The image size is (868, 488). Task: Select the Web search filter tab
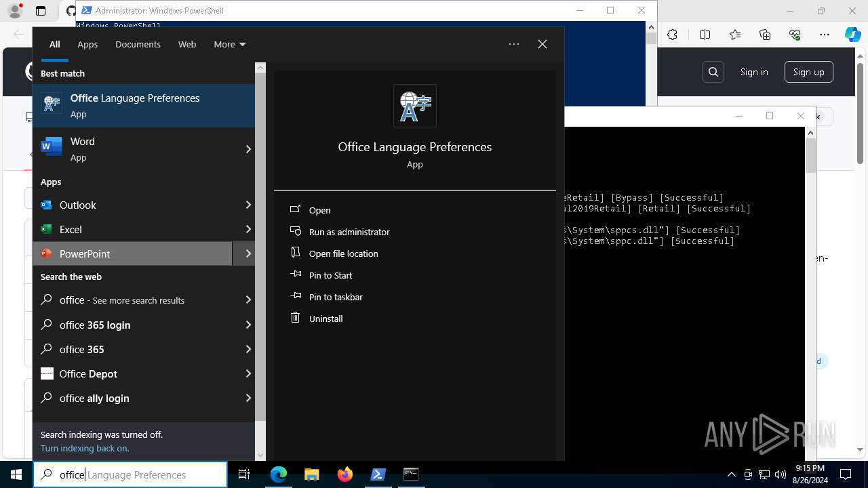pos(187,44)
